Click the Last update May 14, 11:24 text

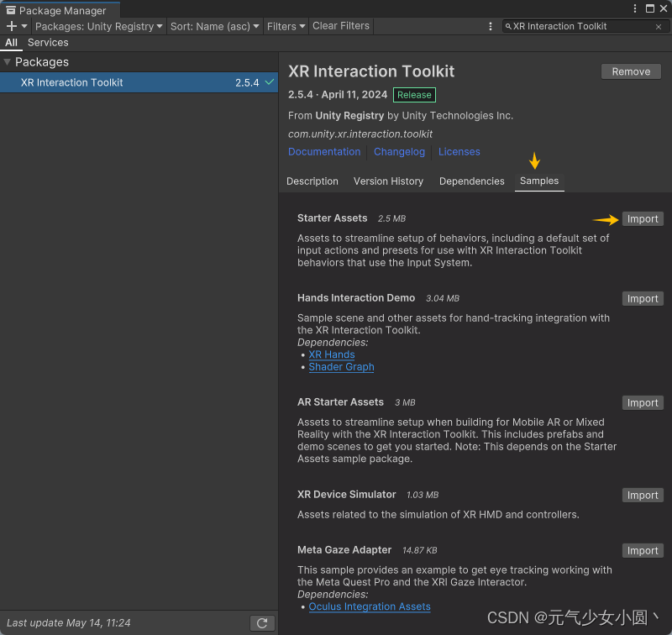click(69, 623)
